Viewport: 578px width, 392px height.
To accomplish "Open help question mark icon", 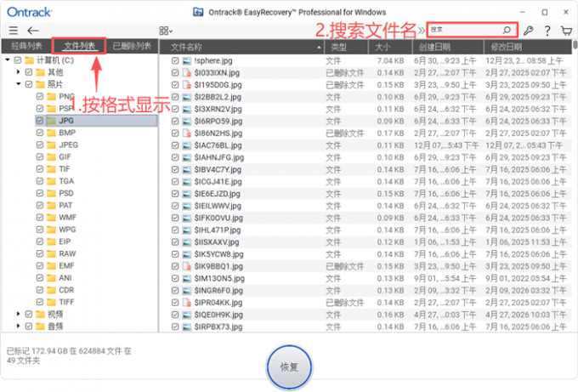I will pyautogui.click(x=547, y=31).
